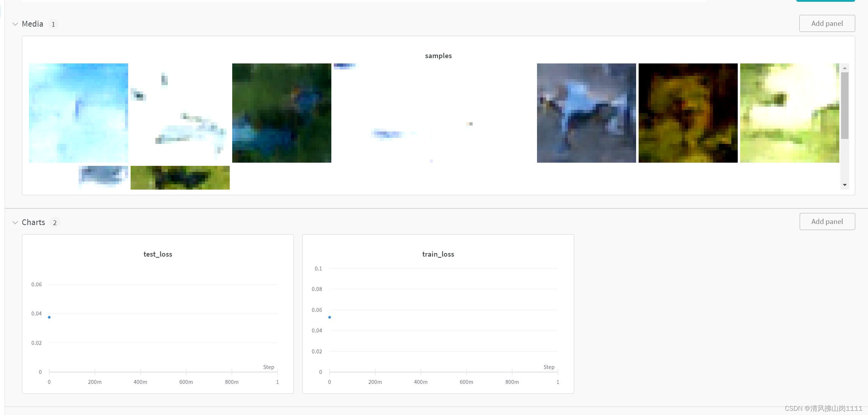
Task: Click the samples panel title
Action: click(x=438, y=56)
